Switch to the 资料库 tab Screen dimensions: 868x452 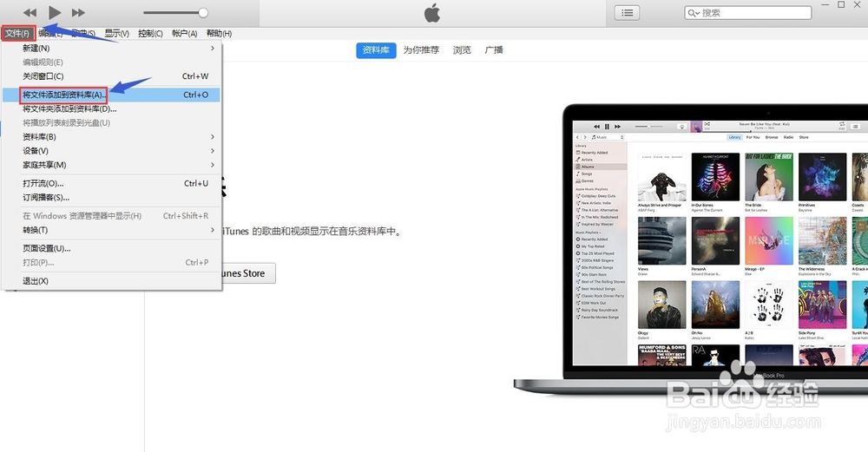click(376, 49)
